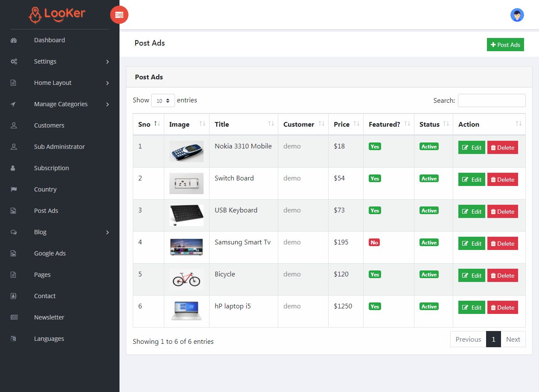Delete the Samsung Smart Tv ad

502,244
